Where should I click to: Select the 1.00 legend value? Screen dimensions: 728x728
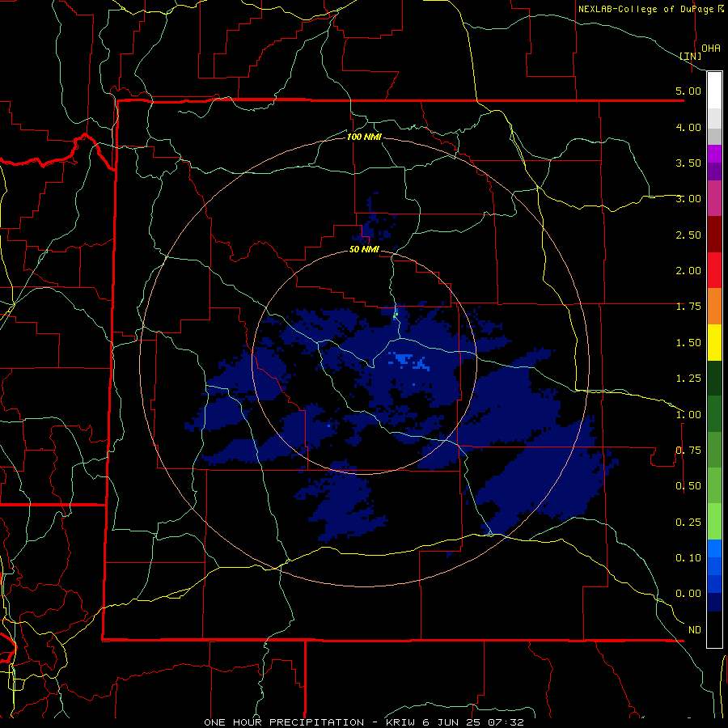click(688, 415)
